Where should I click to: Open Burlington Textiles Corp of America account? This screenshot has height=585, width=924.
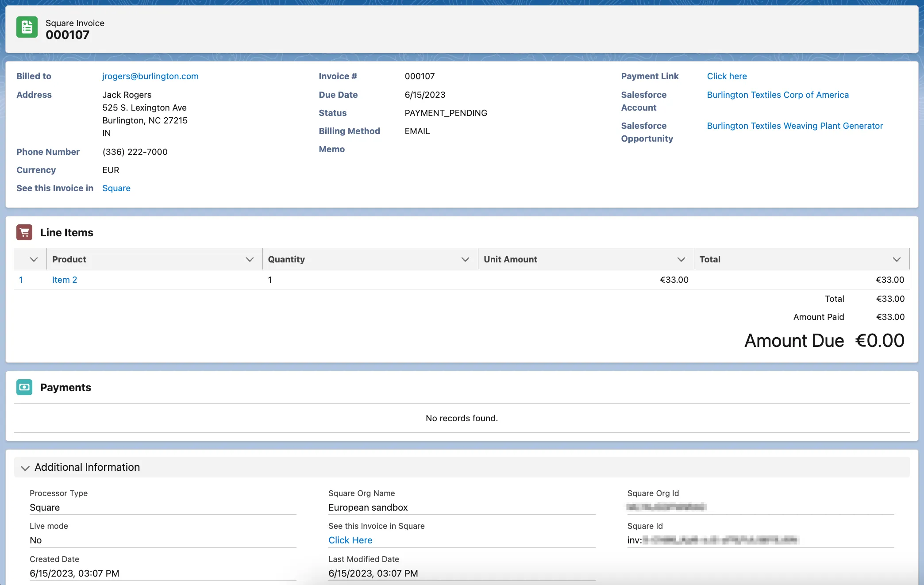pos(778,95)
